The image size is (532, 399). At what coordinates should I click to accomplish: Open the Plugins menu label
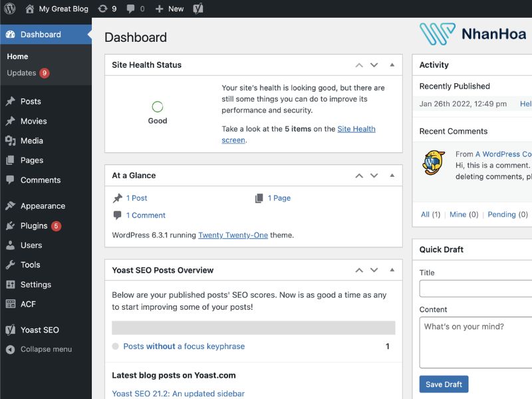pos(34,225)
